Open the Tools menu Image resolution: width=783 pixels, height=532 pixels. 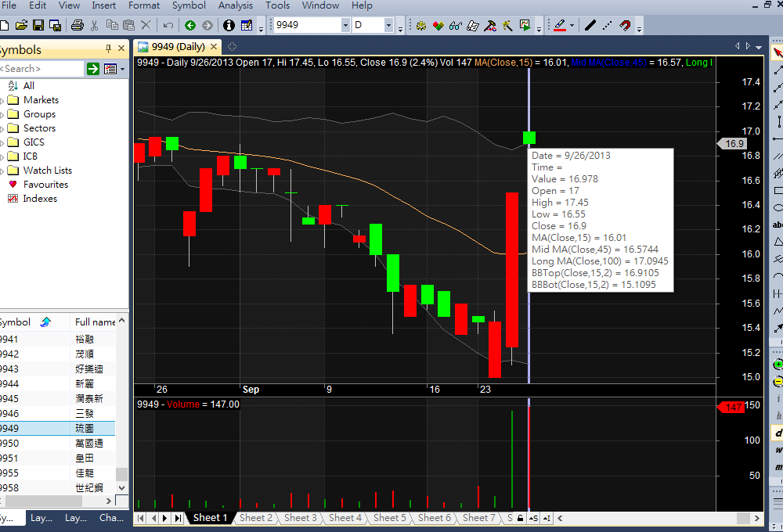(x=277, y=5)
